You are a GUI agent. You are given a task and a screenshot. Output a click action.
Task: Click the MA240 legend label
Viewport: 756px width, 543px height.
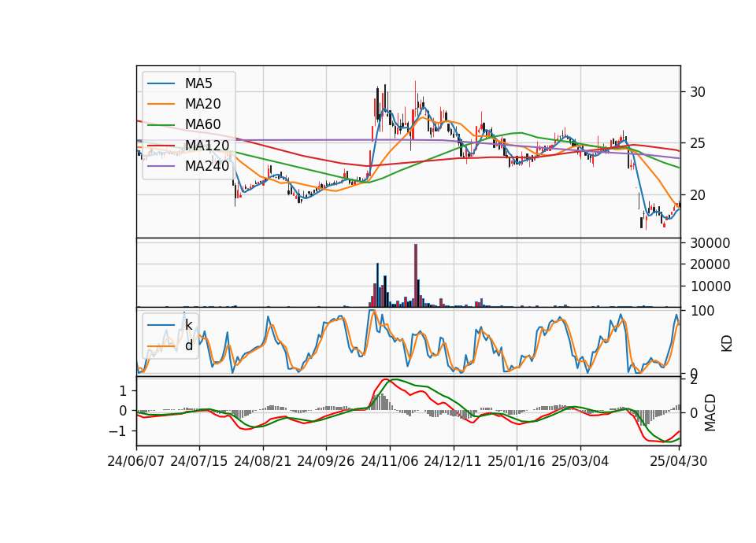[x=207, y=166]
